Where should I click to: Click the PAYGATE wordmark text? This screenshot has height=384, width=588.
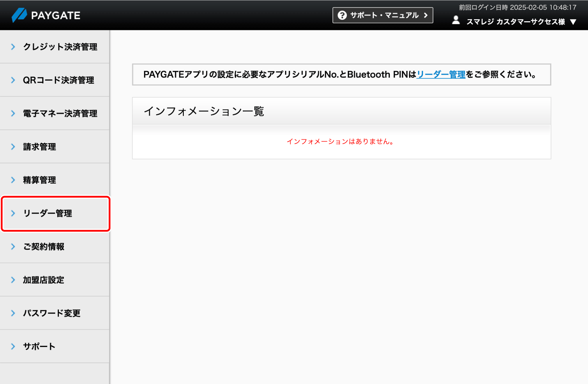click(56, 15)
